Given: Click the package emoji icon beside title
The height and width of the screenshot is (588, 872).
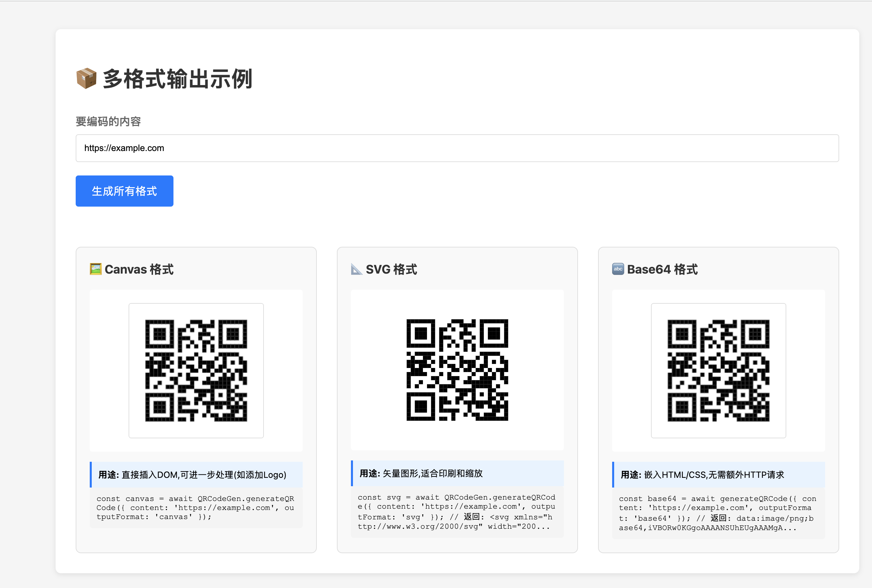Looking at the screenshot, I should 86,78.
